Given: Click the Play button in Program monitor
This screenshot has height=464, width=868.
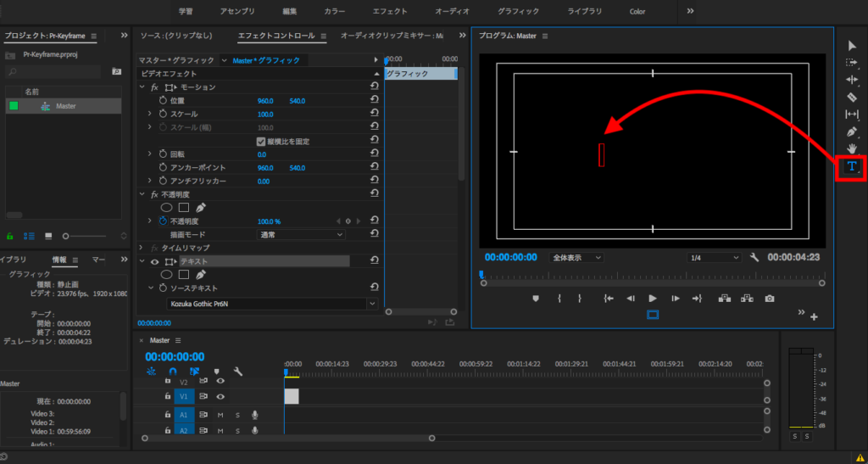Looking at the screenshot, I should pyautogui.click(x=653, y=298).
